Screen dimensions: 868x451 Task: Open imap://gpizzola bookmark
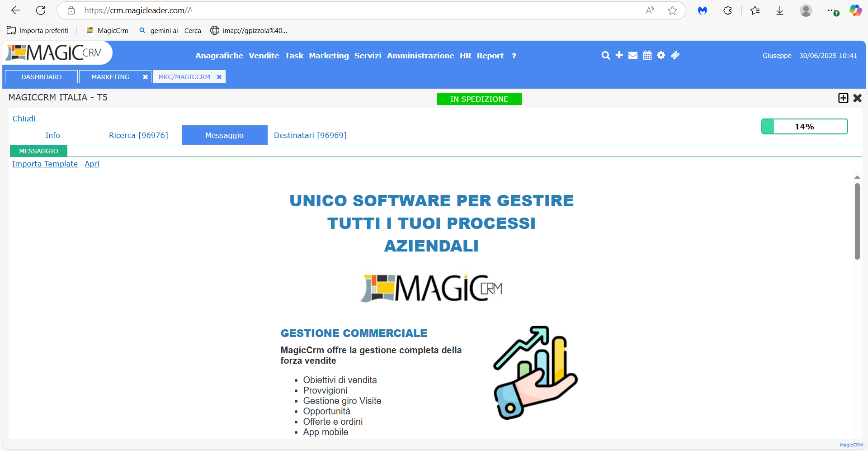tap(249, 30)
